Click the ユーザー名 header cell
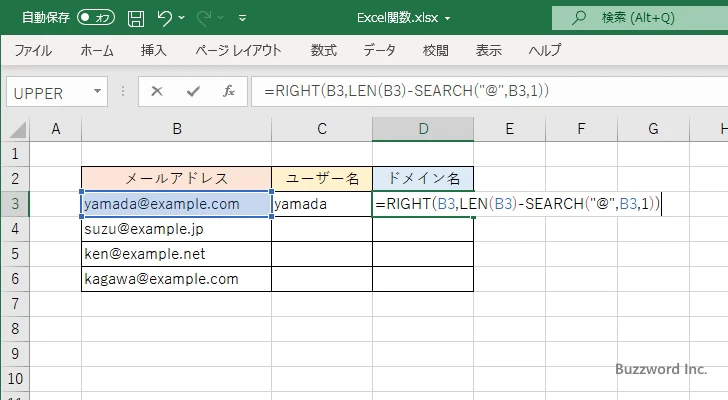The width and height of the screenshot is (728, 400). click(x=322, y=179)
